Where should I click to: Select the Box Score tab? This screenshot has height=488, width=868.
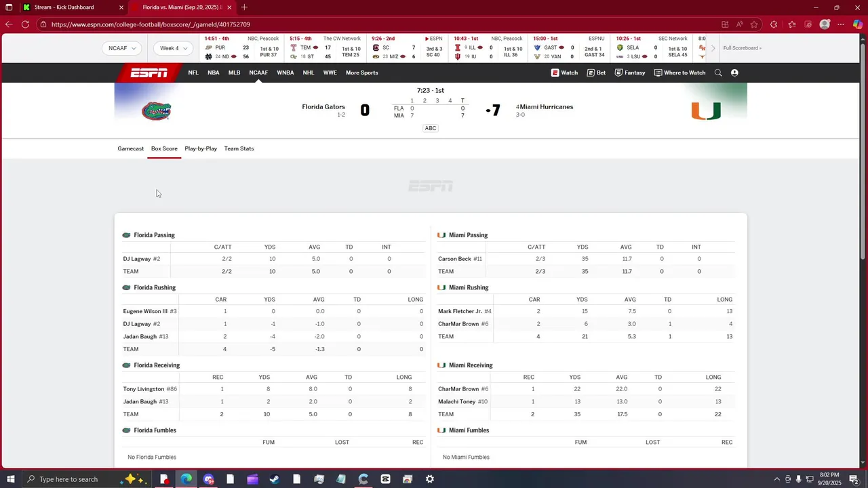pos(164,148)
